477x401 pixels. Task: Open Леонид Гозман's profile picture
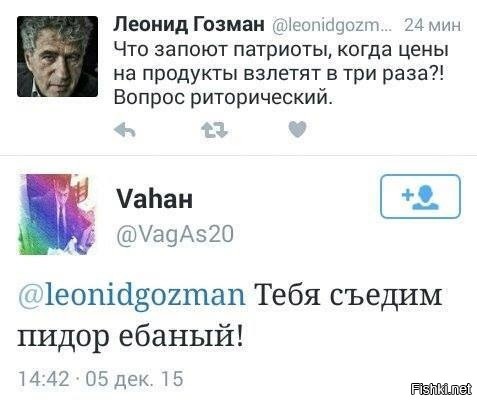(x=58, y=56)
